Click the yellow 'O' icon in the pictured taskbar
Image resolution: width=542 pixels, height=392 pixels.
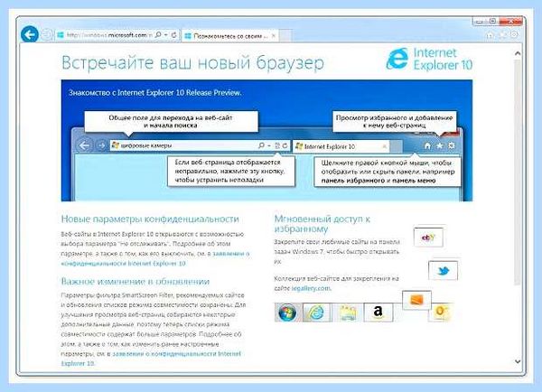coord(441,312)
